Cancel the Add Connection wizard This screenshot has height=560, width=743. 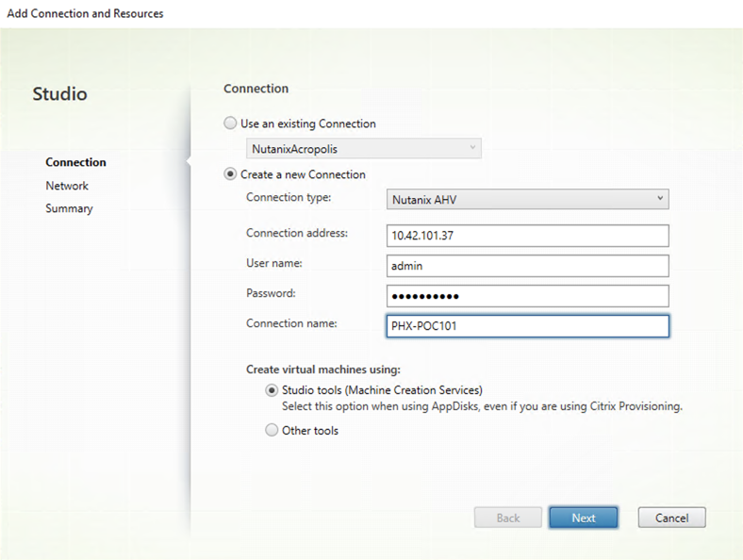672,518
